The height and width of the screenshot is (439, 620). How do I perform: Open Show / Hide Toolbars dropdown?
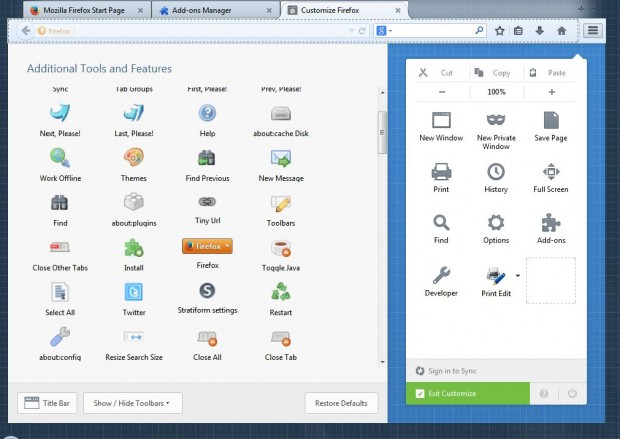[x=133, y=403]
